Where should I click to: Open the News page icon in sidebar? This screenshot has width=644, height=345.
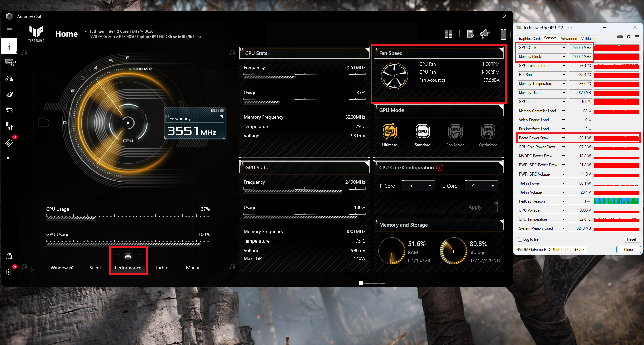(9, 158)
